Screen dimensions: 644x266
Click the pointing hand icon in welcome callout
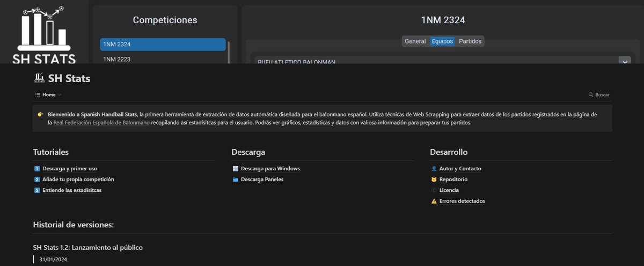click(40, 114)
